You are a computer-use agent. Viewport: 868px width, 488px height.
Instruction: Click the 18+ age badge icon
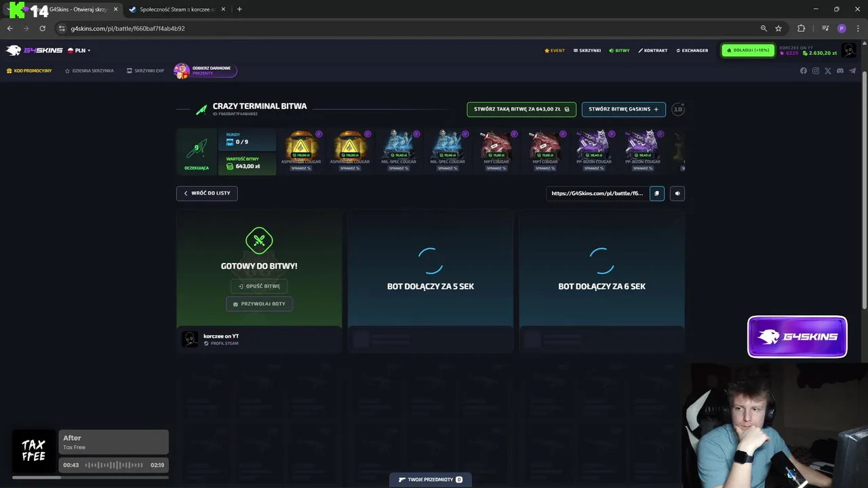[678, 109]
